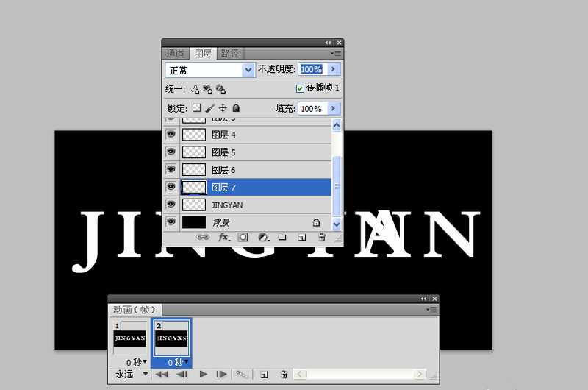
Task: Switch to the 图层 tab
Action: (x=204, y=53)
